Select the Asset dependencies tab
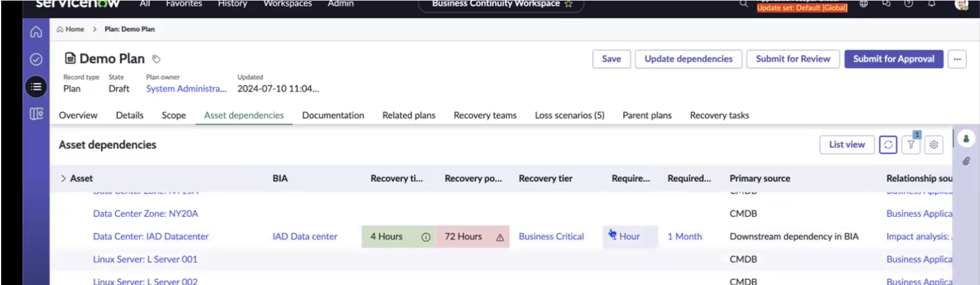Viewport: 980px width, 285px height. pos(244,115)
